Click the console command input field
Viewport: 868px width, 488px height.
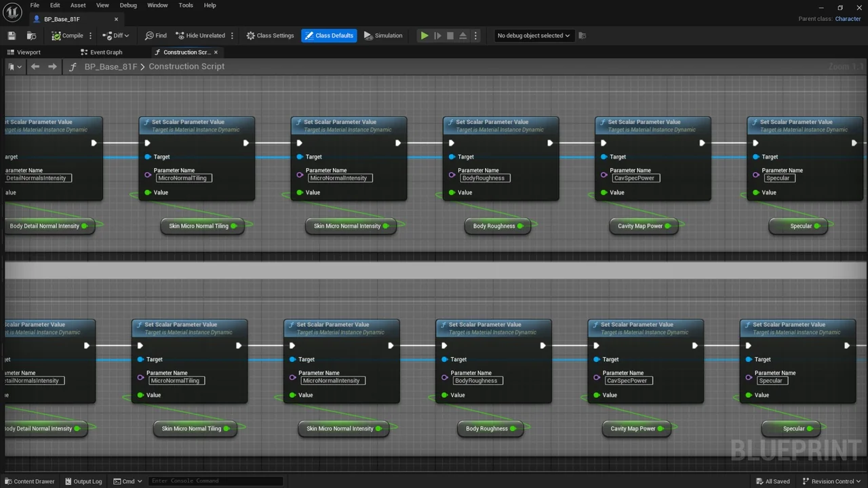(x=214, y=481)
